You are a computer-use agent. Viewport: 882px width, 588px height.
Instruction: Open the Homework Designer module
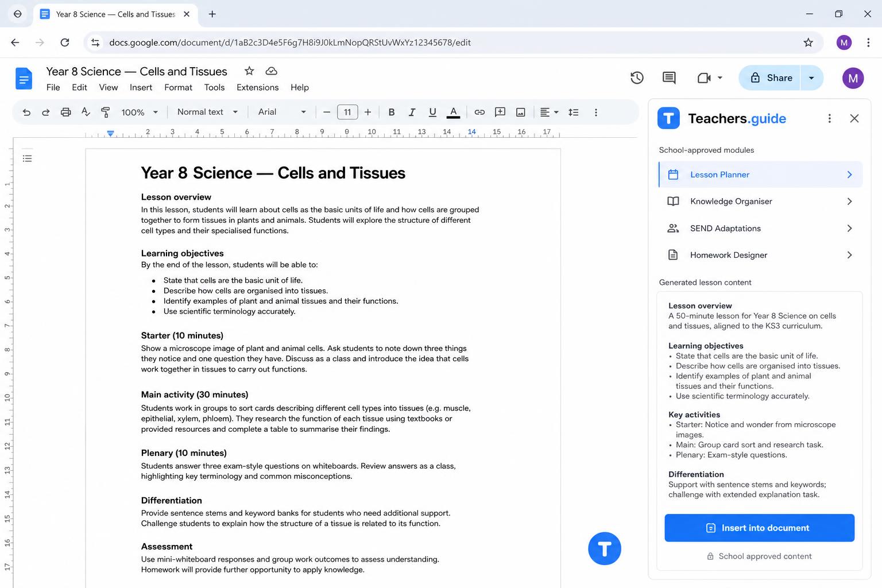760,255
